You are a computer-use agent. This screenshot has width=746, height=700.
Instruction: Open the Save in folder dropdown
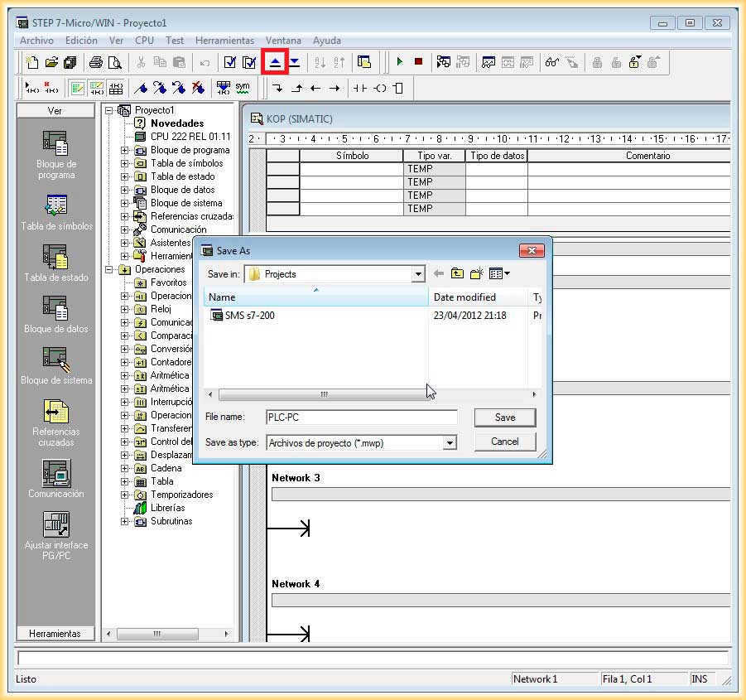click(418, 274)
